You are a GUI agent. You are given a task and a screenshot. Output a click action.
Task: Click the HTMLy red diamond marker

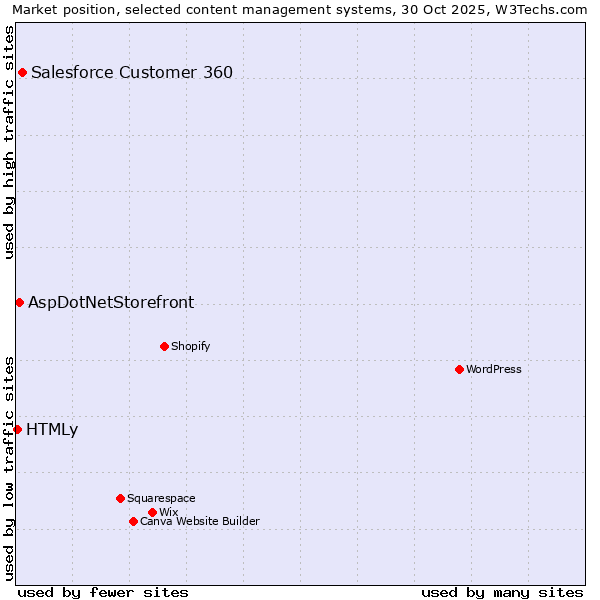17,429
